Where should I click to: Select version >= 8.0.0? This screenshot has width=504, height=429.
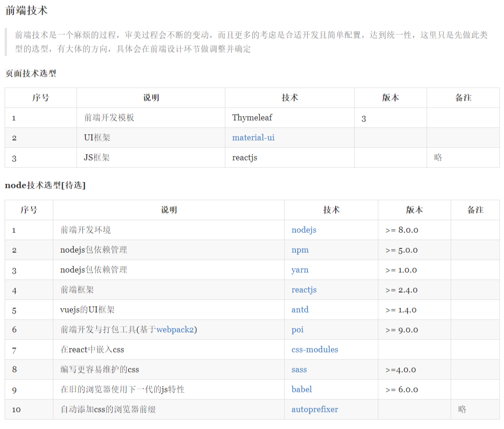[402, 230]
